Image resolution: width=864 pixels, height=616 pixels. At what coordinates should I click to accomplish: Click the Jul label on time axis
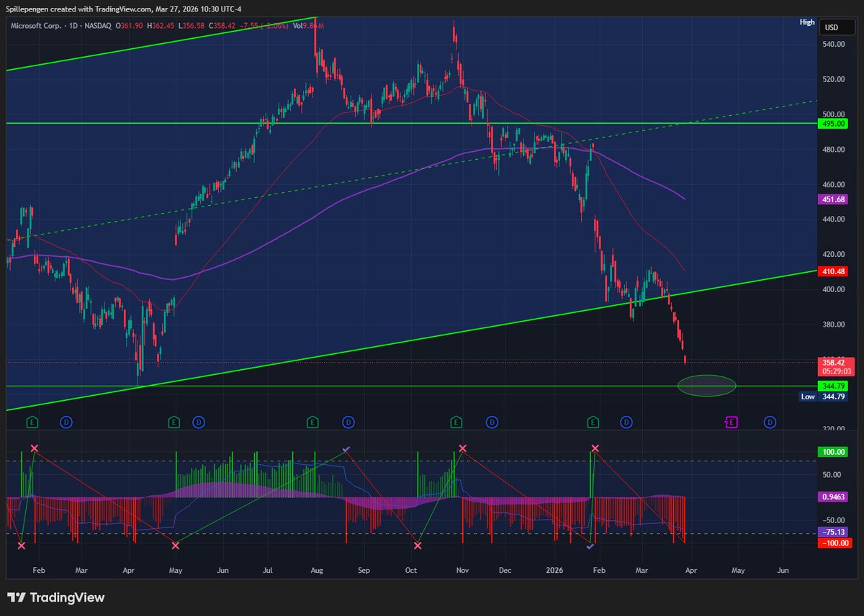[x=267, y=570]
